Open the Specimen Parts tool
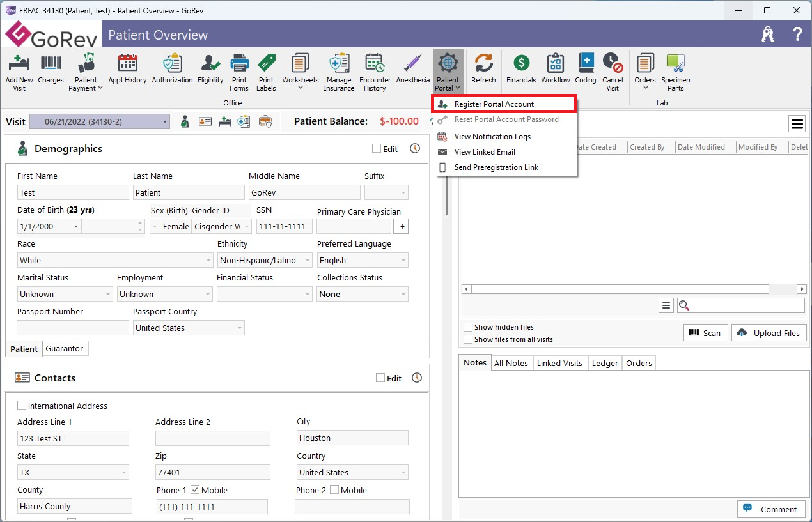This screenshot has width=812, height=522. pyautogui.click(x=676, y=72)
